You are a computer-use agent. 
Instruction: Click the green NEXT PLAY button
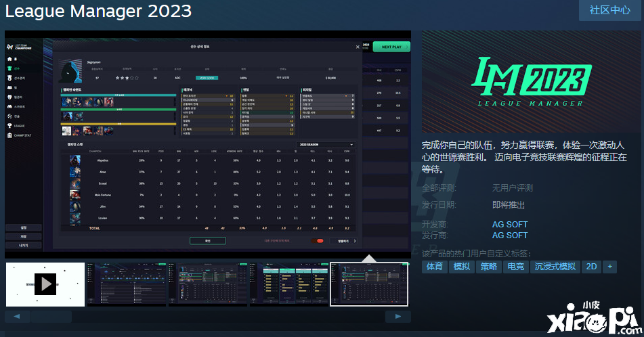(391, 47)
